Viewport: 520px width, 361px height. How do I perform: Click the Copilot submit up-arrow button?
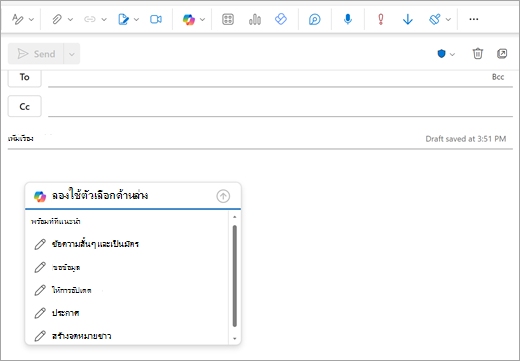tap(223, 196)
